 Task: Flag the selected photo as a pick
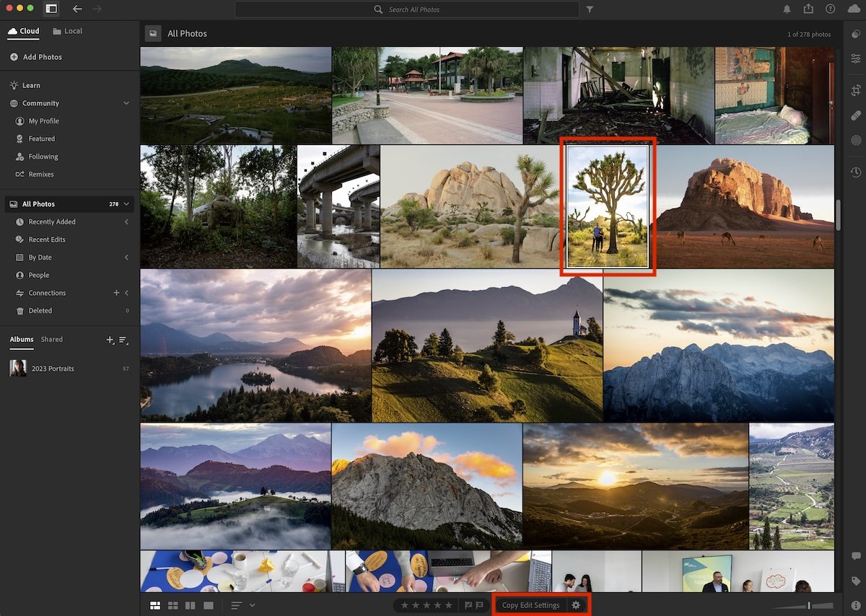click(x=469, y=605)
